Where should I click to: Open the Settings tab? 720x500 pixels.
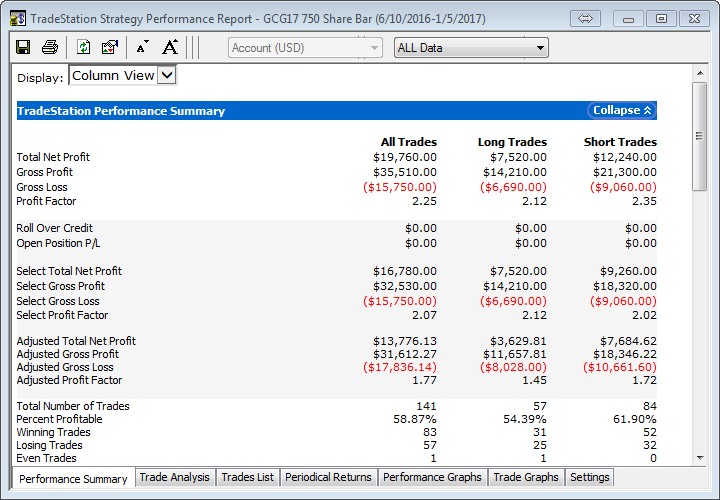coord(589,478)
